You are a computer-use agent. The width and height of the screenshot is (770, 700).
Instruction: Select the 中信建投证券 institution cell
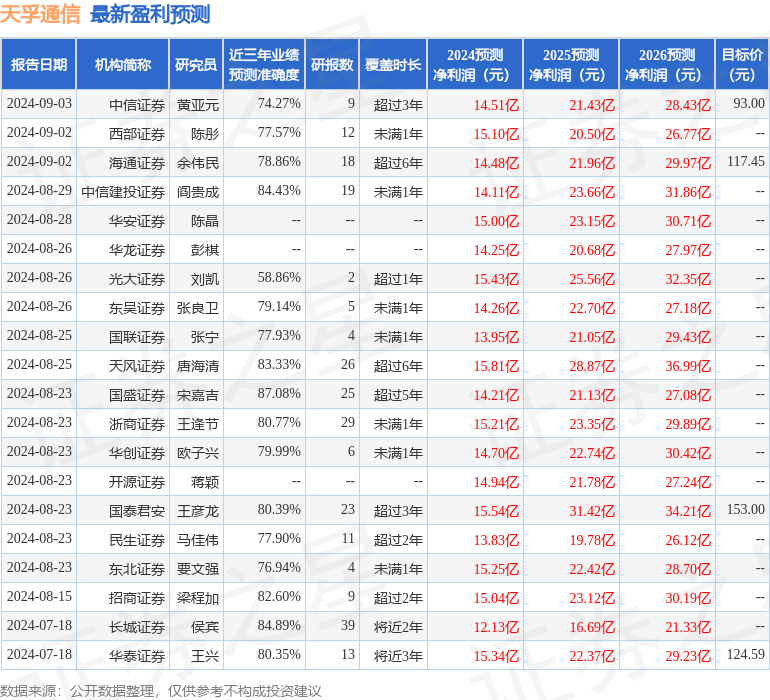click(123, 192)
